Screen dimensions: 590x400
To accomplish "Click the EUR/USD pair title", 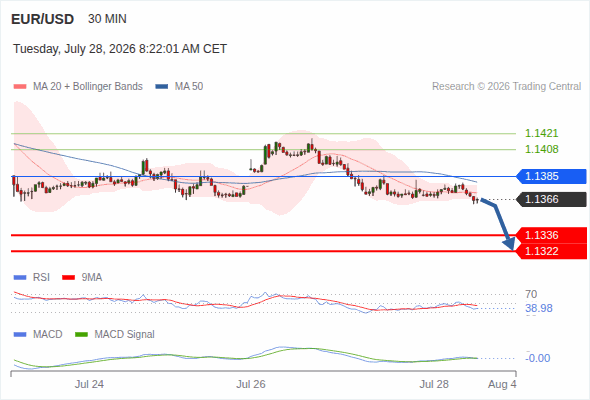I will pos(43,19).
